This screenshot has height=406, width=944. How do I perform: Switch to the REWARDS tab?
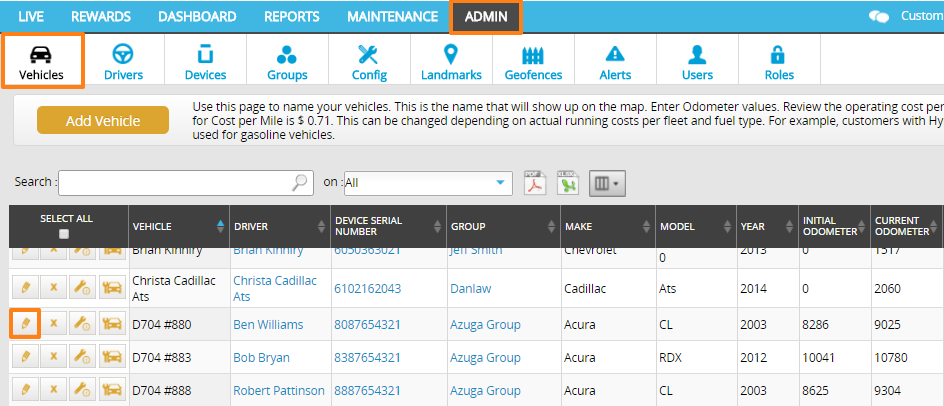click(101, 16)
